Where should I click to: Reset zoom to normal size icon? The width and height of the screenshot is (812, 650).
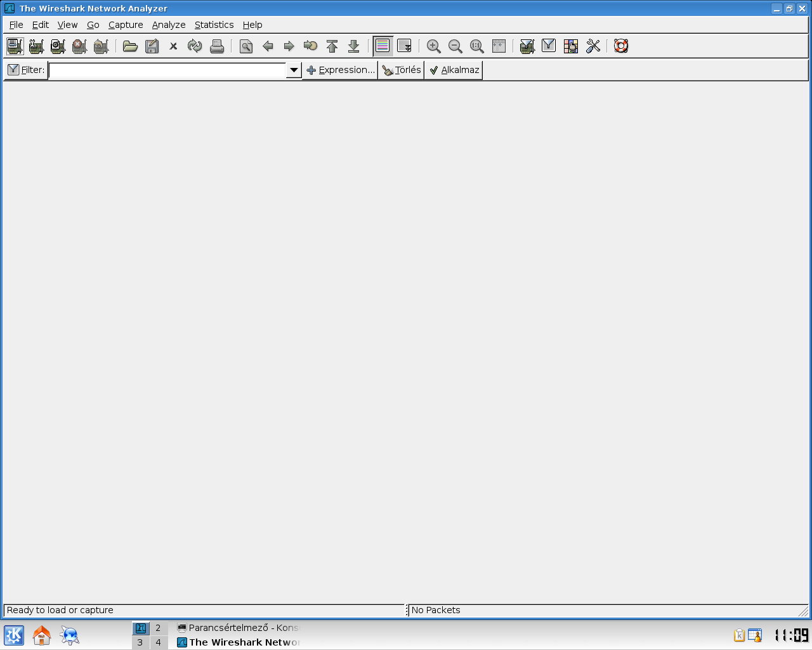point(476,46)
